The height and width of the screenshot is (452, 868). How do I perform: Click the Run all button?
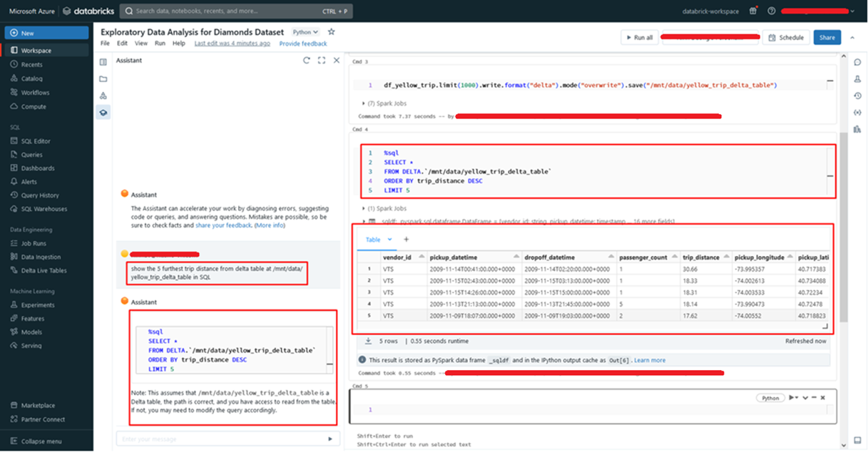tap(638, 38)
